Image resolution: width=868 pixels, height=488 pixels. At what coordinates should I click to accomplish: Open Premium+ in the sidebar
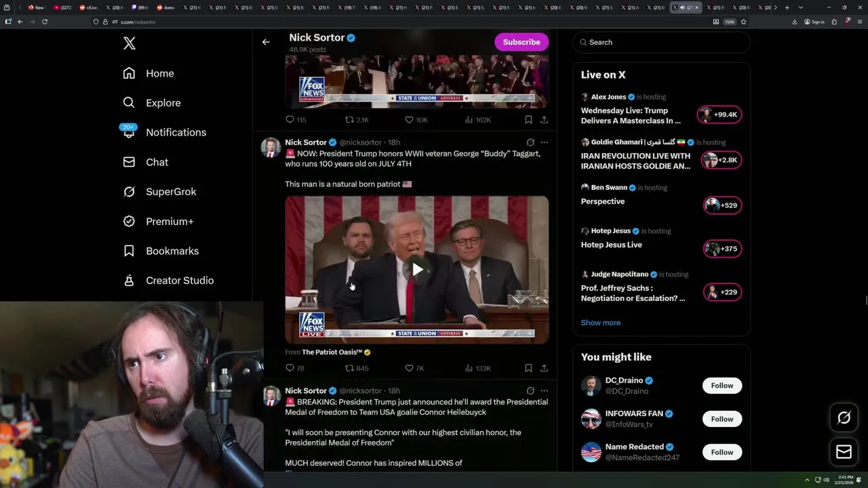click(x=158, y=222)
